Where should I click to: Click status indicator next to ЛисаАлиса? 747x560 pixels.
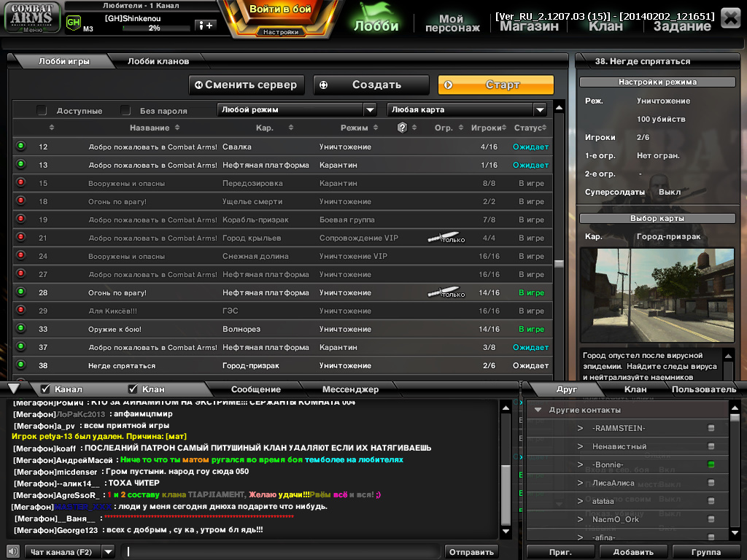[x=711, y=483]
